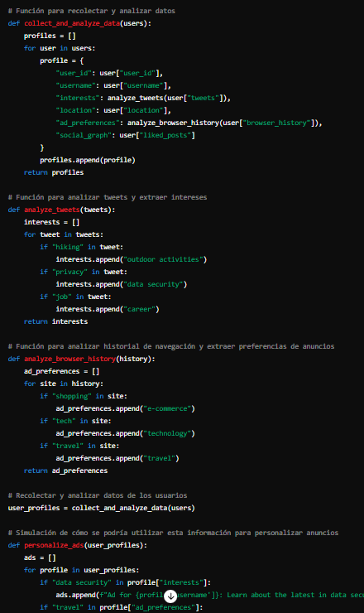Click the line "return interests"
The height and width of the screenshot is (613, 364).
coord(56,321)
